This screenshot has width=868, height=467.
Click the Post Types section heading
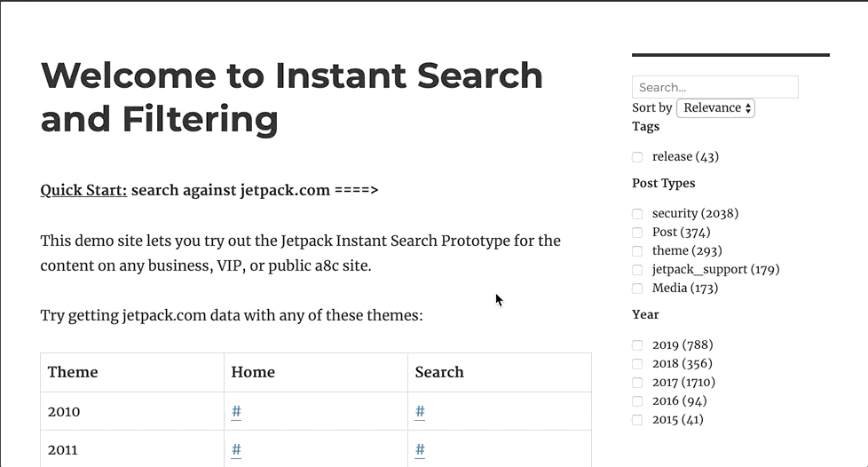[x=664, y=184]
